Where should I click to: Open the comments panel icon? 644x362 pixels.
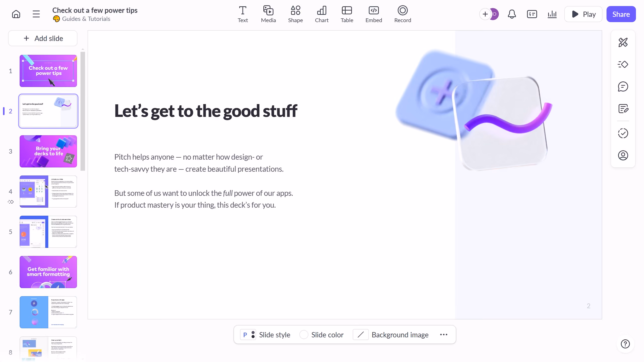click(x=623, y=86)
